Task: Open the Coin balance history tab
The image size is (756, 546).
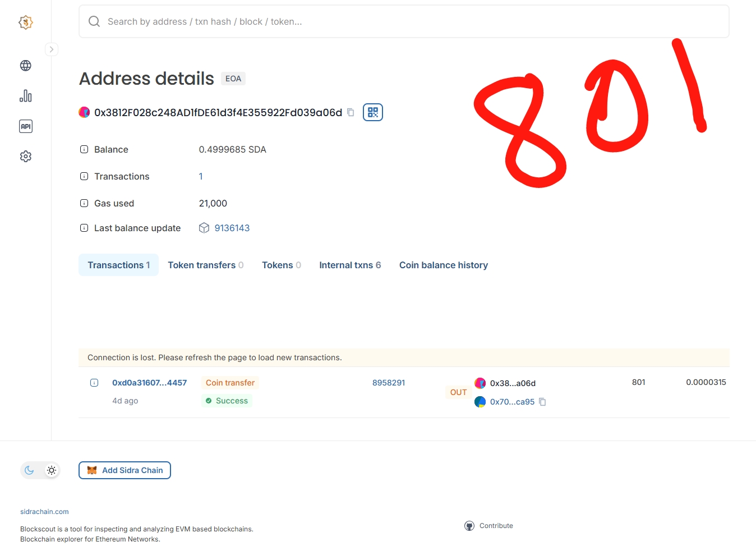Action: click(x=443, y=265)
